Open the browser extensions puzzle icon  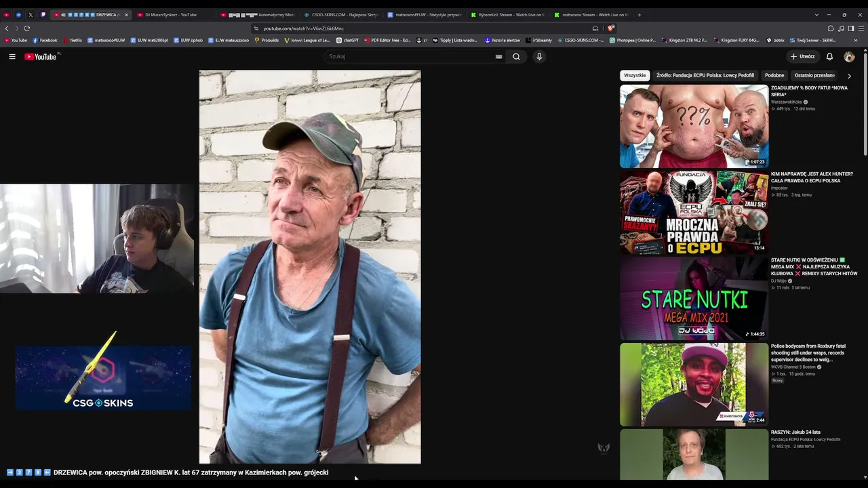[831, 28]
